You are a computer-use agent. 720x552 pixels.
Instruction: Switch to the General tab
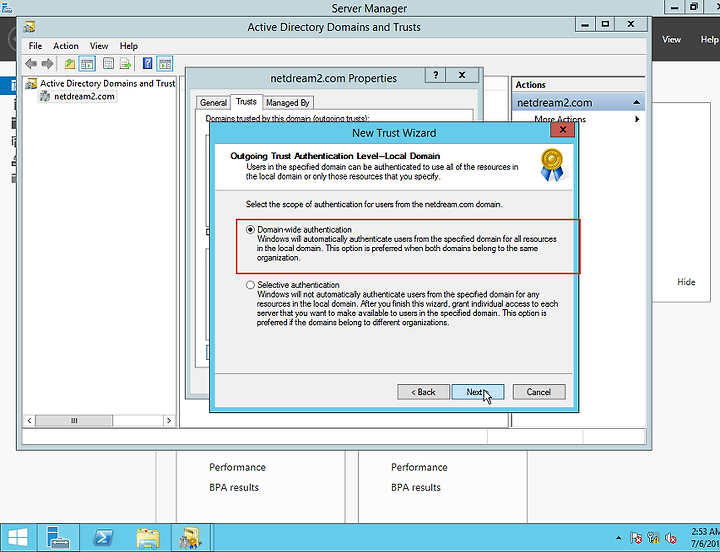pos(213,103)
